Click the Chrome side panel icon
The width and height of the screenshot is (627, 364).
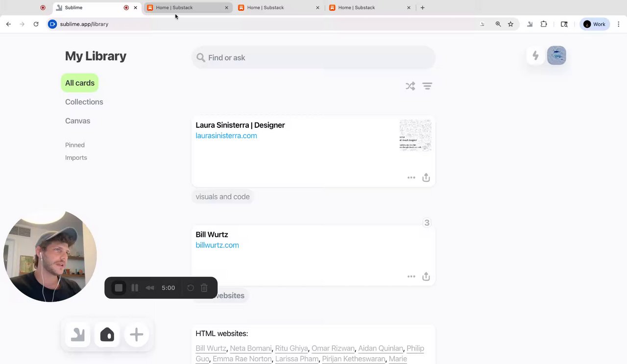[x=564, y=24]
